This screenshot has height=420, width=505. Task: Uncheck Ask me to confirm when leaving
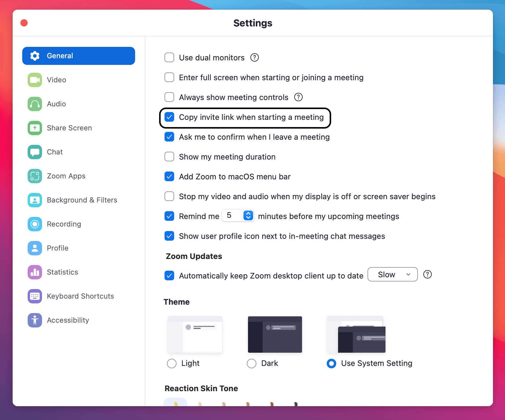tap(169, 137)
